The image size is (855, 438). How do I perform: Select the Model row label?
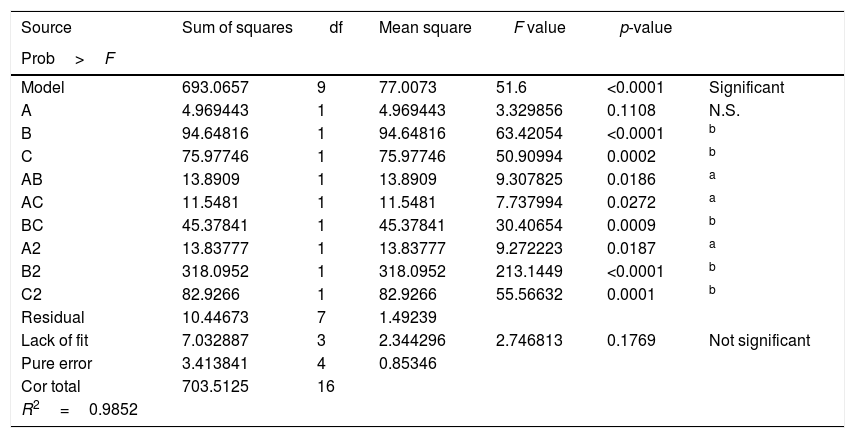(x=42, y=87)
